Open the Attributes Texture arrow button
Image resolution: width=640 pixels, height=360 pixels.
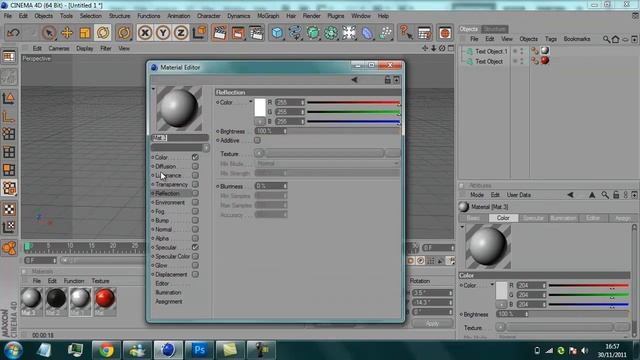point(500,327)
